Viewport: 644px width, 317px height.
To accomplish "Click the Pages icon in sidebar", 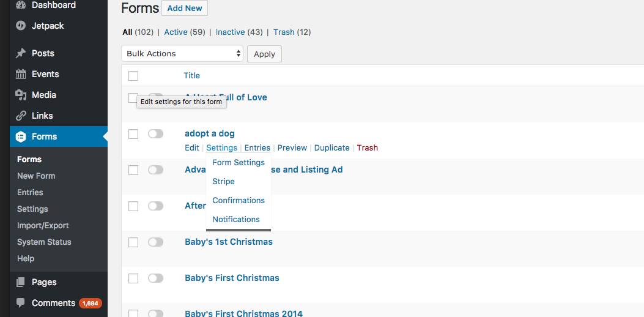I will click(21, 282).
